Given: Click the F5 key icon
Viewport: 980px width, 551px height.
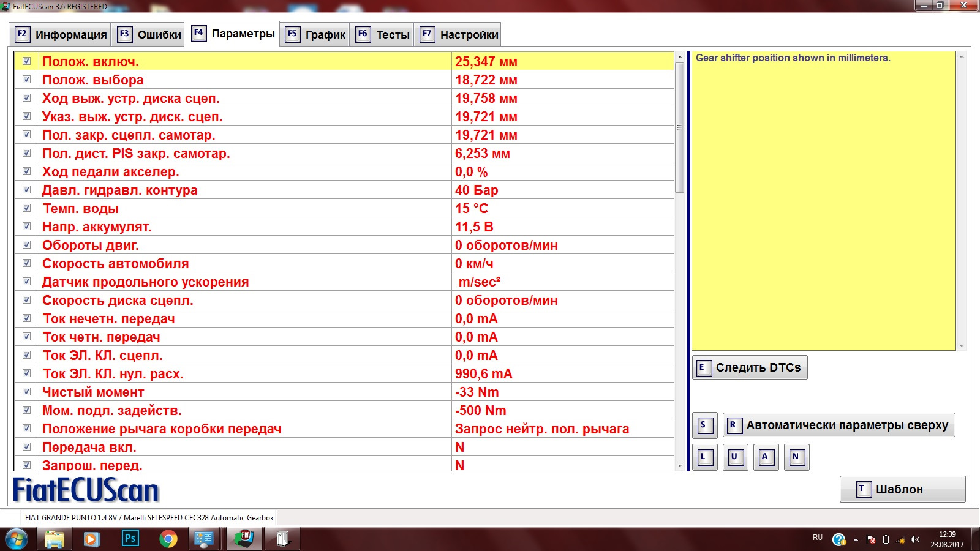Looking at the screenshot, I should 292,34.
